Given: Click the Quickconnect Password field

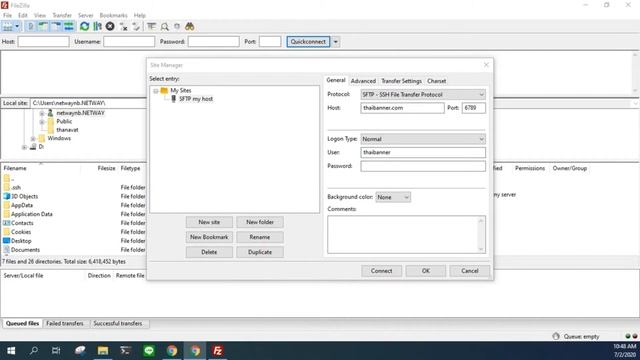Looking at the screenshot, I should 213,42.
